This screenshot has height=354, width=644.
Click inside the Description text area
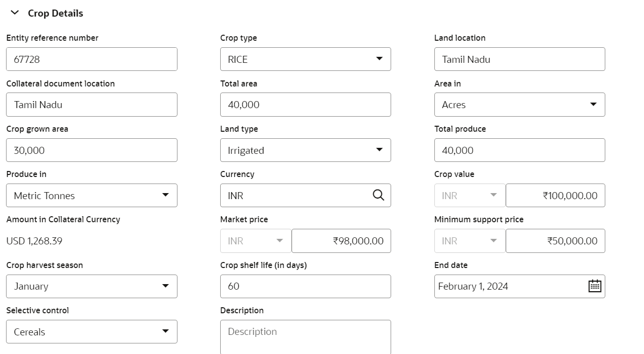point(305,336)
